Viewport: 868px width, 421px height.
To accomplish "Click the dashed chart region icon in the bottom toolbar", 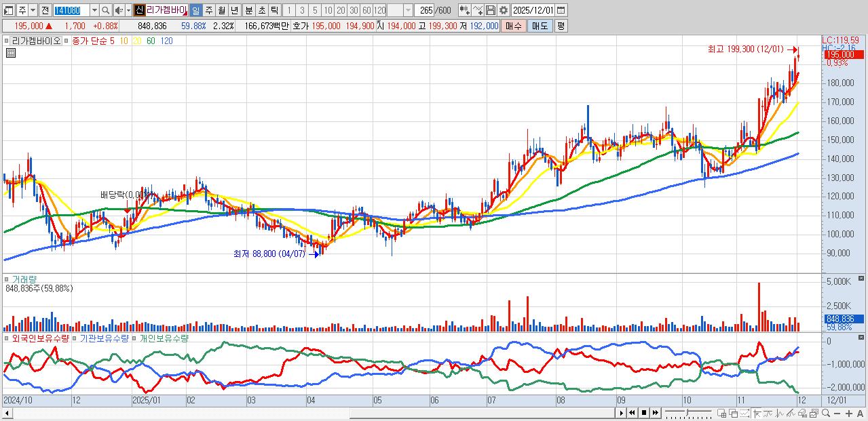I will (x=745, y=413).
